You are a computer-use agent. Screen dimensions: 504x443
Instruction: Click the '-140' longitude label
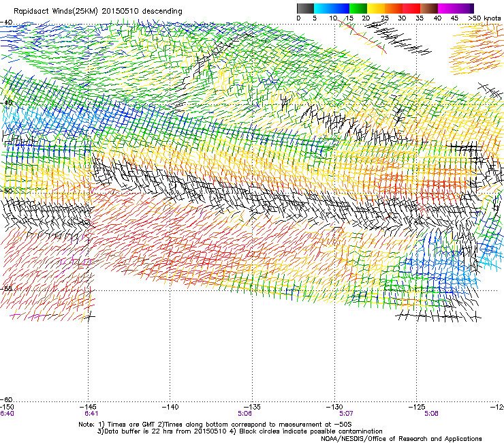170,408
